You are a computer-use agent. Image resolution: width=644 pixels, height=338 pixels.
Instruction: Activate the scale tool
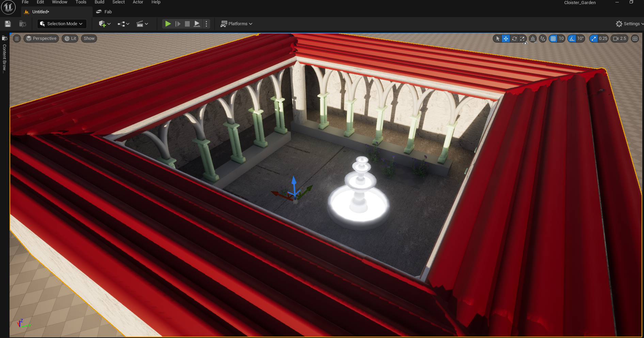(522, 39)
